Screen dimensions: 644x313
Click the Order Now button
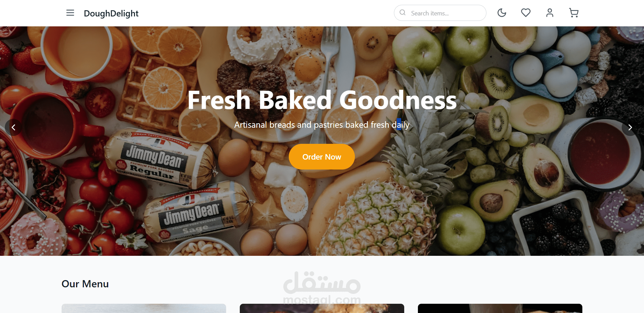point(322,157)
